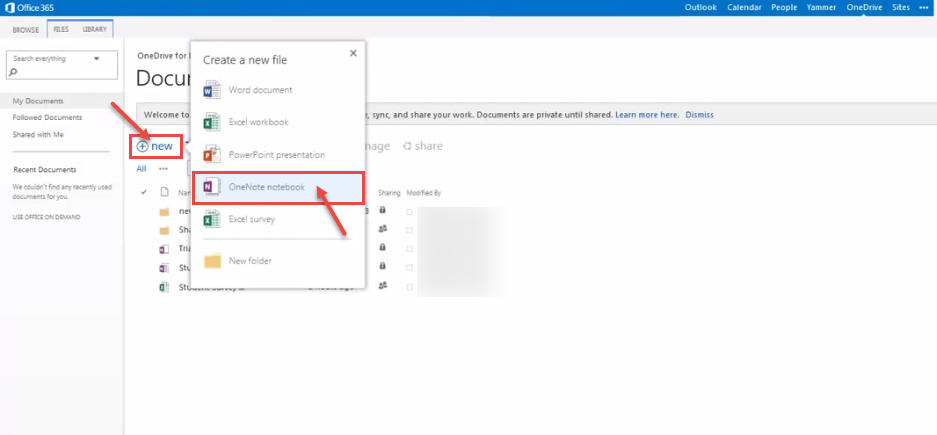Click the OneNote file icon in 'Tria' row

(x=164, y=249)
